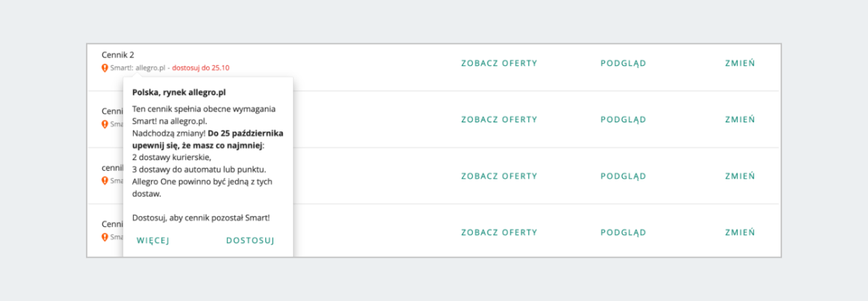Open PODGLĄD for Cennik 2
Image resolution: width=868 pixels, height=301 pixels.
click(x=623, y=63)
